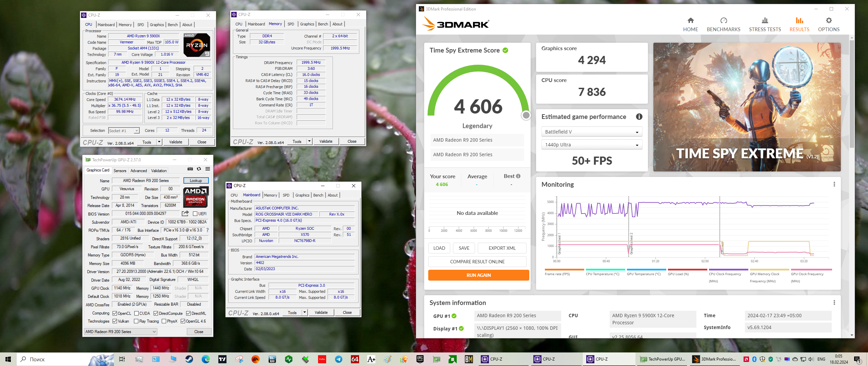868x366 pixels.
Task: Toggle CUDA checkbox in GPU-Z
Action: coord(136,313)
